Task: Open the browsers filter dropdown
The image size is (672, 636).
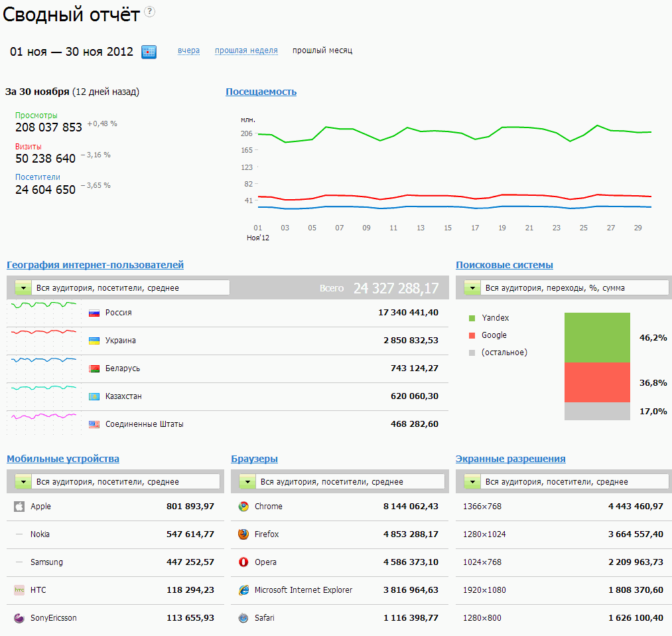Action: tap(342, 481)
